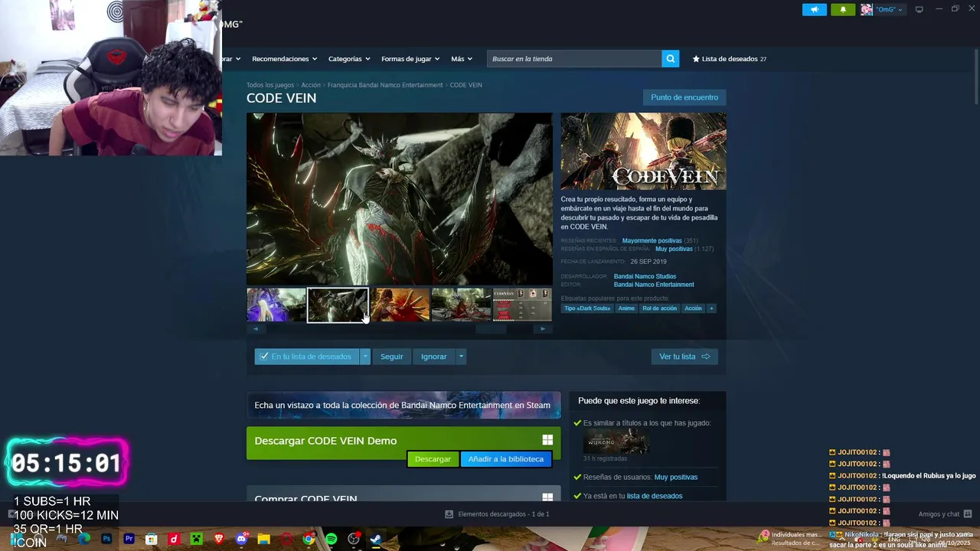The width and height of the screenshot is (980, 551).
Task: Click the Seguir button
Action: 392,357
